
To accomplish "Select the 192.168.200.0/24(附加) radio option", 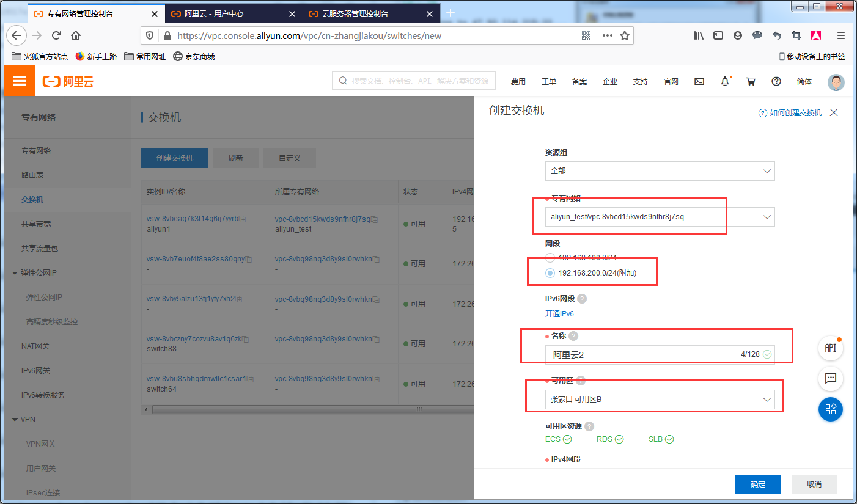I will pos(550,273).
